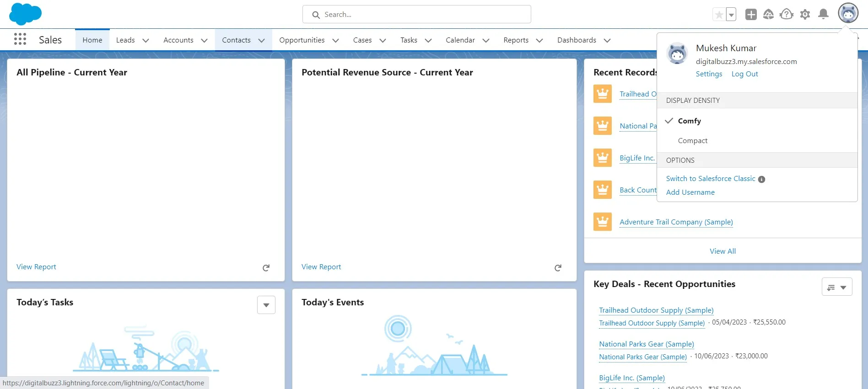
Task: Click the Trailhead record's crown icon
Action: 603,94
